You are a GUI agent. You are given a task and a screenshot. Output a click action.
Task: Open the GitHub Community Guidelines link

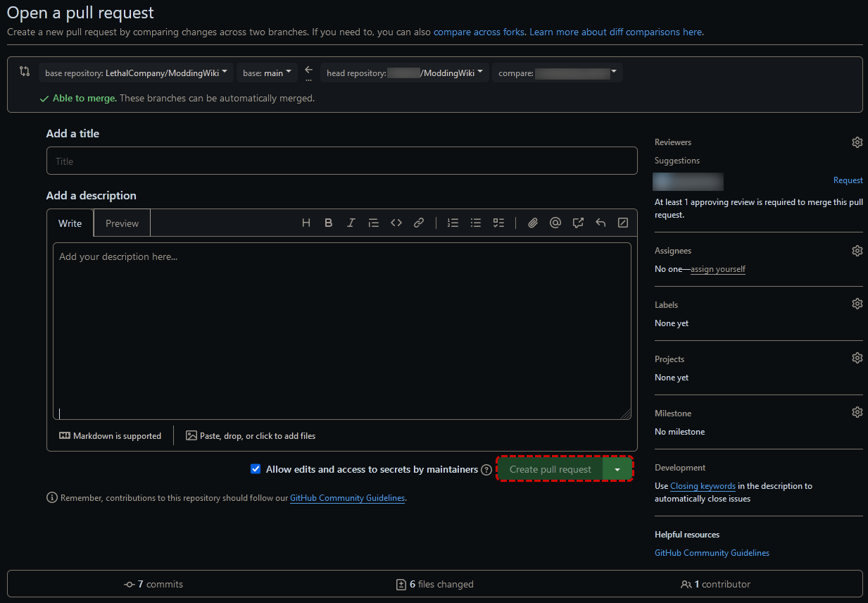pos(347,498)
